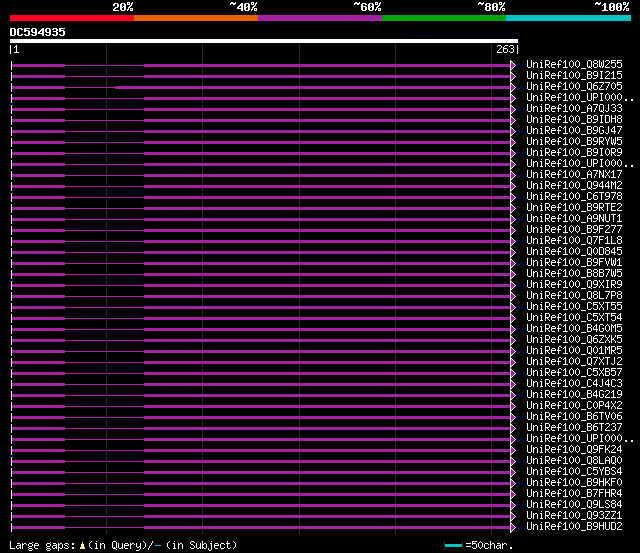This screenshot has height=553, width=640.
Task: Click subject name UniRef100_C5XT55
Action: pos(574,307)
